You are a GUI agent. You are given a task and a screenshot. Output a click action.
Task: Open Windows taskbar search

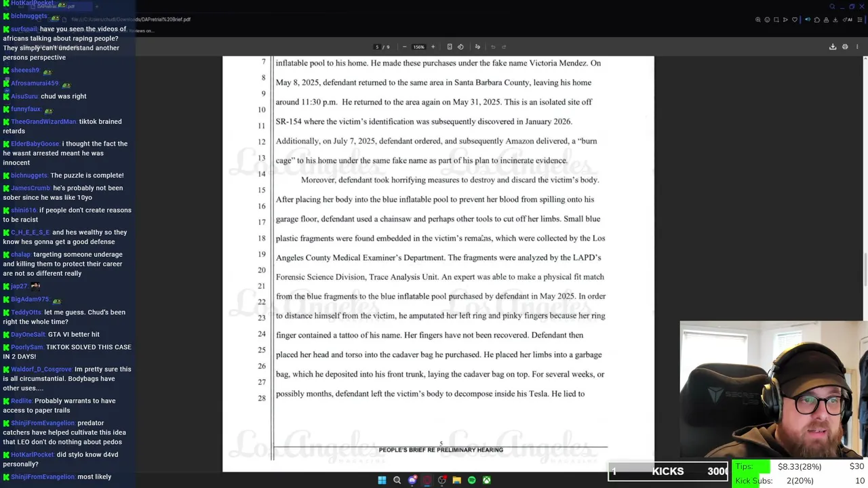coord(397,480)
